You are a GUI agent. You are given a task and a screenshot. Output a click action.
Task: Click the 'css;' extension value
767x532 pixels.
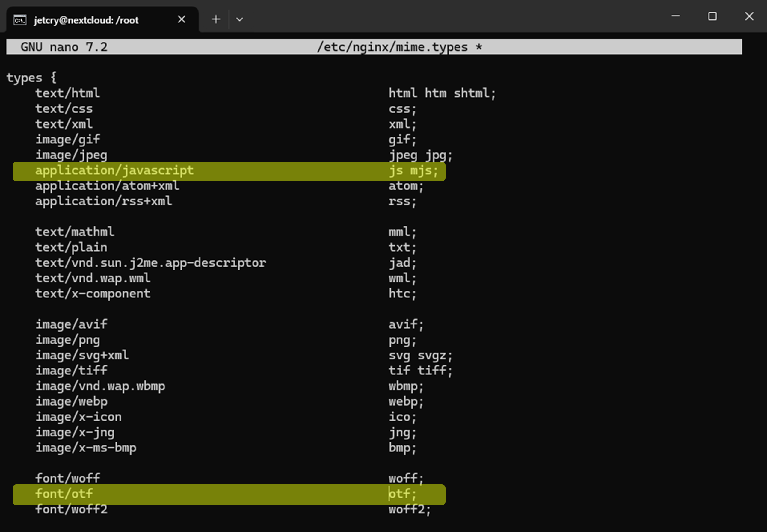pos(403,109)
